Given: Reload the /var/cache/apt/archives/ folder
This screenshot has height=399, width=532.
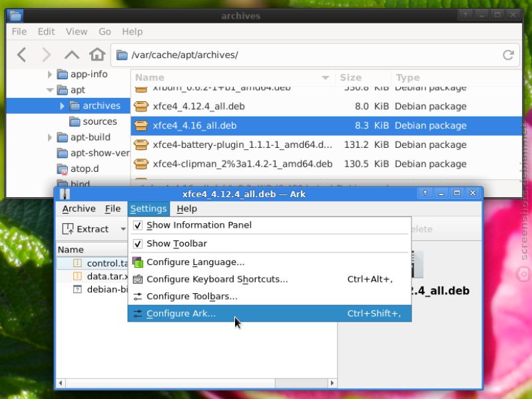Looking at the screenshot, I should [508, 55].
